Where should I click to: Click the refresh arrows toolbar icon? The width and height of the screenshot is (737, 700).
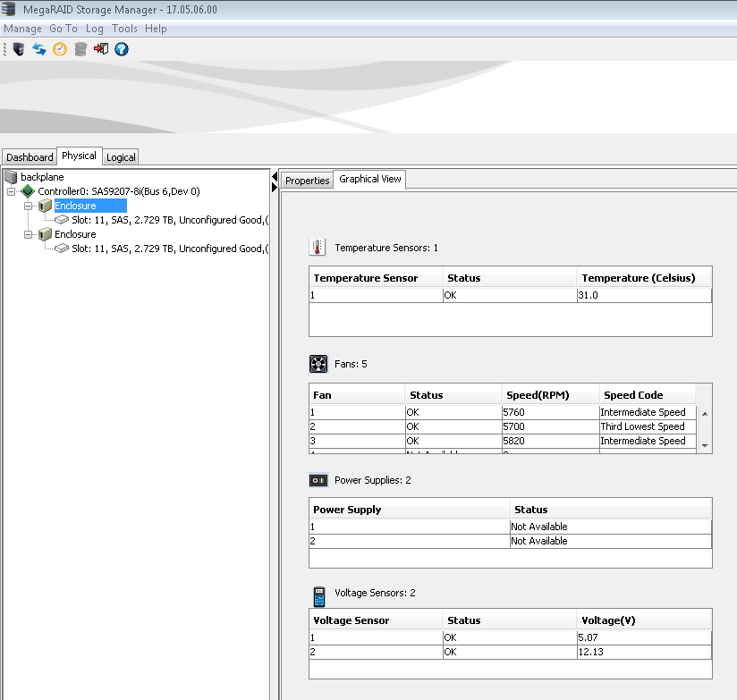click(39, 49)
